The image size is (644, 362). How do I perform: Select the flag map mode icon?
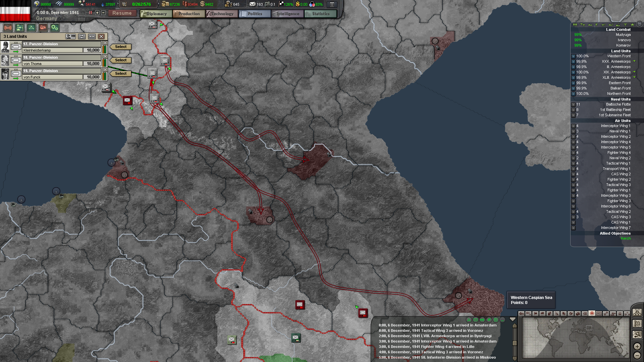[x=535, y=314]
